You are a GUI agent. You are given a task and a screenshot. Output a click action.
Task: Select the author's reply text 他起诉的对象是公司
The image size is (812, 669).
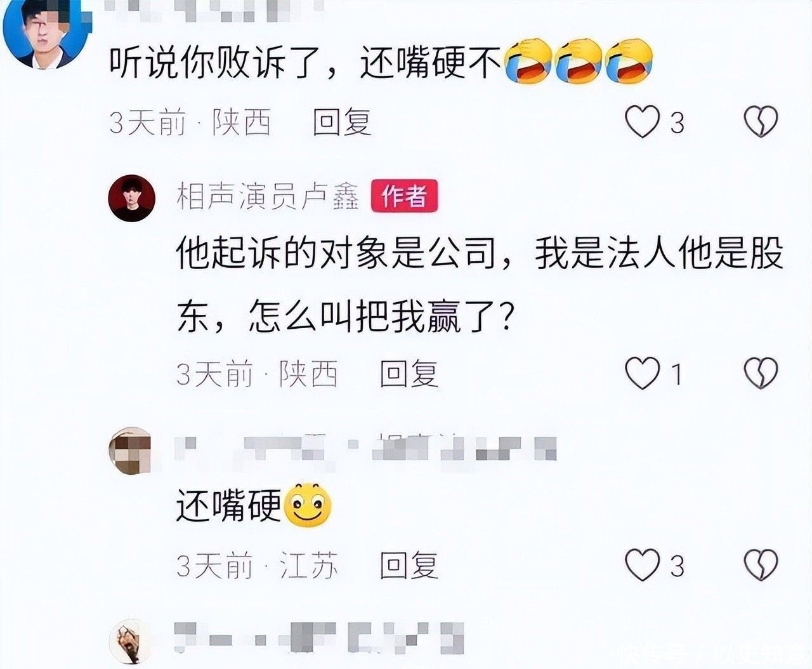click(336, 255)
